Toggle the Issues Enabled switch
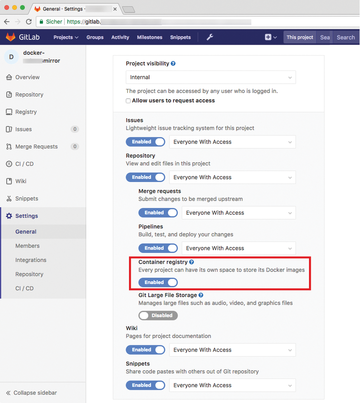This screenshot has width=360, height=403. [145, 142]
